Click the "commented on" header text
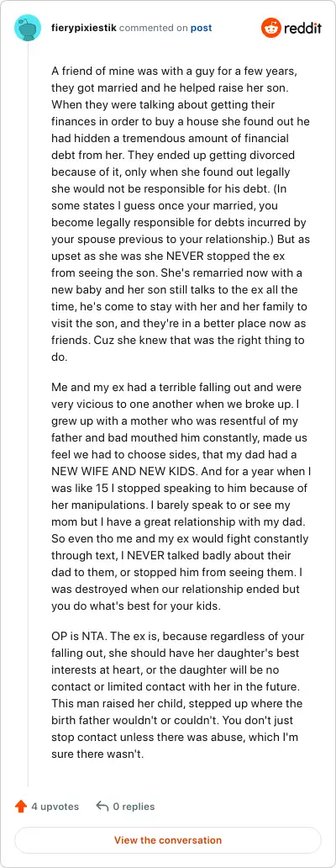The height and width of the screenshot is (868, 336). [x=154, y=28]
